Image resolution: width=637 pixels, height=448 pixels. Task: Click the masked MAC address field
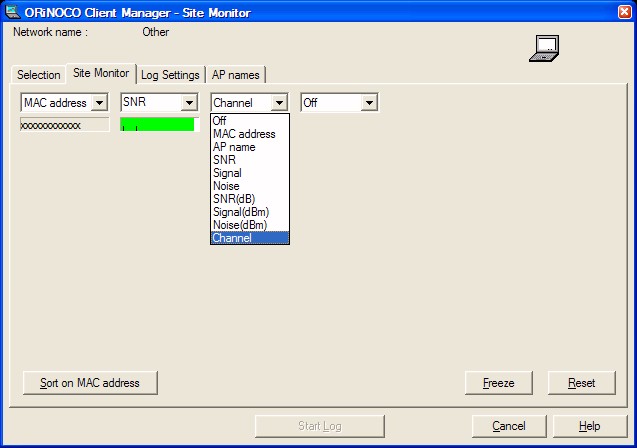[65, 125]
